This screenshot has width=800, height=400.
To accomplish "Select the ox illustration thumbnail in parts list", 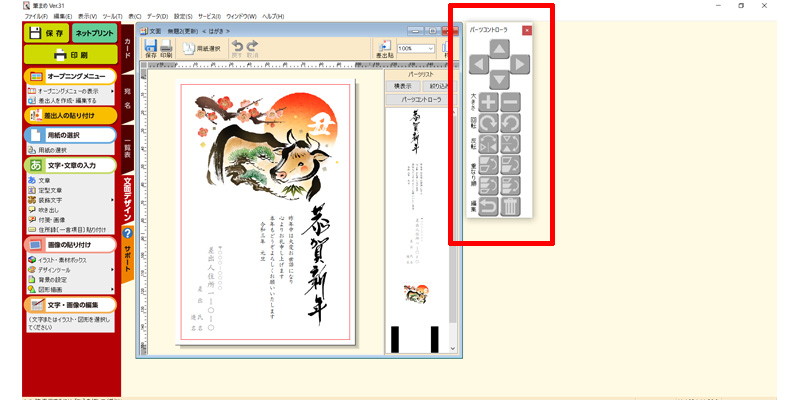I will coord(416,294).
